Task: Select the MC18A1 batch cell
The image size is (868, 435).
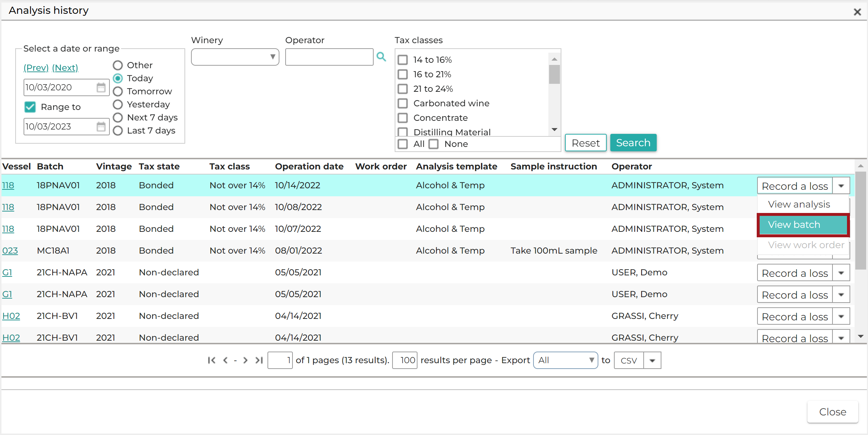Action: (53, 251)
